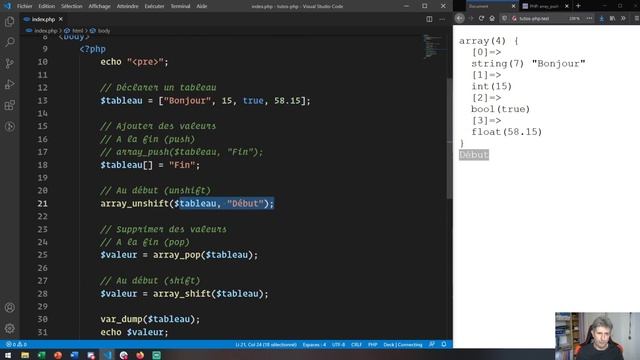Change indentation via Espaces : 4
The image size is (640, 360).
314,344
